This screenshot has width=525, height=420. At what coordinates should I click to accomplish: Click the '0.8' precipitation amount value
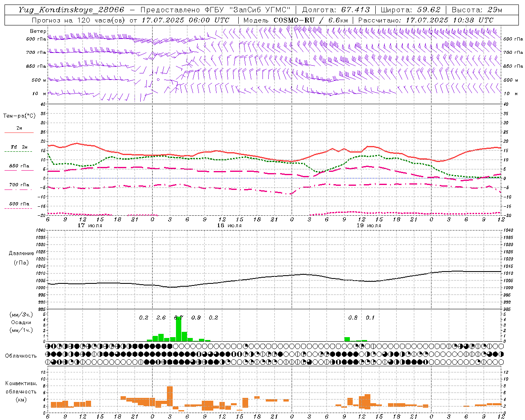pyautogui.click(x=353, y=318)
